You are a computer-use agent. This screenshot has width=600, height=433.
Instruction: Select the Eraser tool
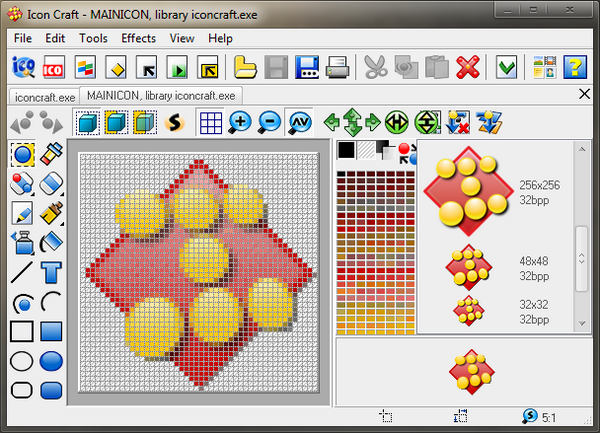point(51,183)
